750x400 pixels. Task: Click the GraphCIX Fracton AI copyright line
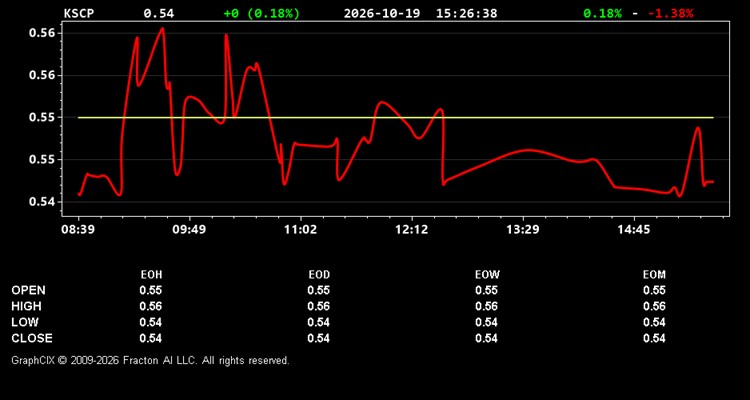point(151,360)
